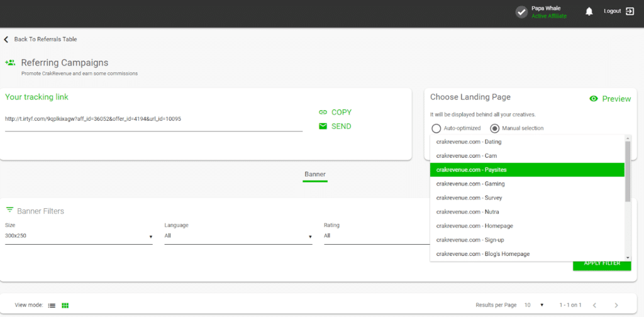The height and width of the screenshot is (317, 644).
Task: Click the back arrow chevron icon
Action: coord(6,39)
